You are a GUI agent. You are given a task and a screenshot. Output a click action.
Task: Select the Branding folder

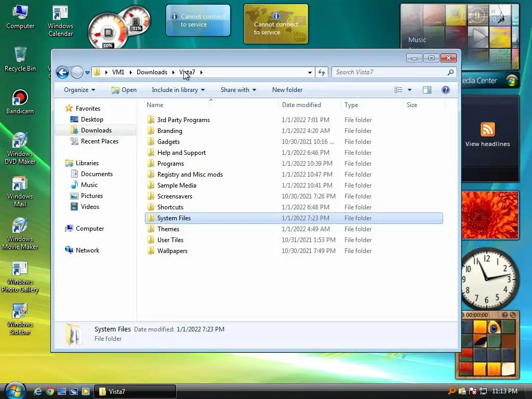pyautogui.click(x=170, y=130)
